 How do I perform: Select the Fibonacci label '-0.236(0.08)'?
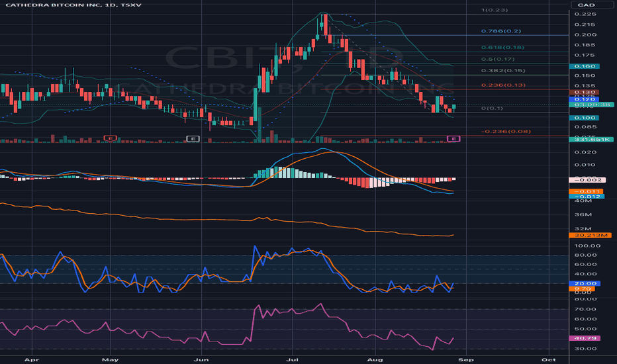point(506,131)
